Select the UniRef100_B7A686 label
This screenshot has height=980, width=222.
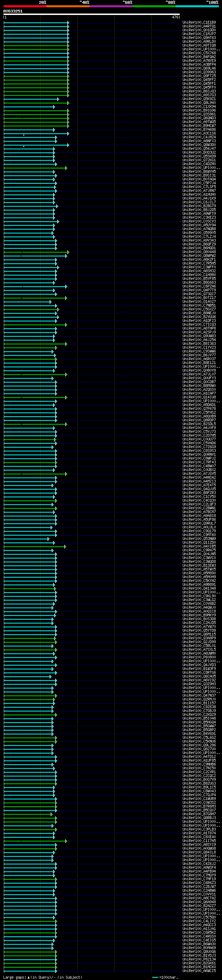click(199, 129)
